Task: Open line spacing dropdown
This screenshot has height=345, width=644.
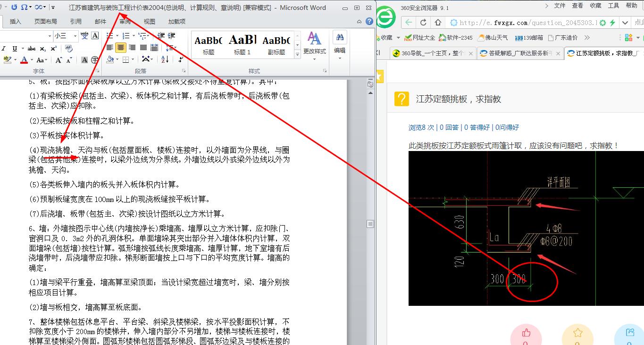Action: click(171, 47)
